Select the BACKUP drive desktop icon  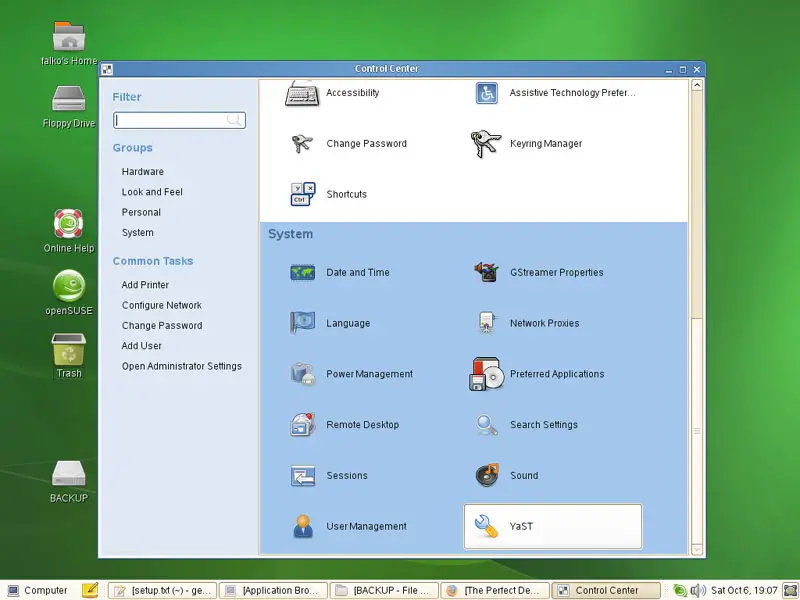tap(69, 473)
